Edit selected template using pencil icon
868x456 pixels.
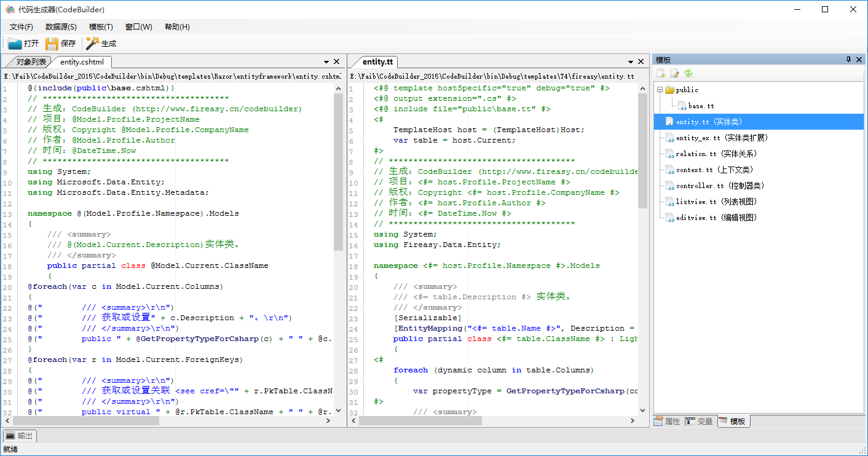[x=674, y=73]
